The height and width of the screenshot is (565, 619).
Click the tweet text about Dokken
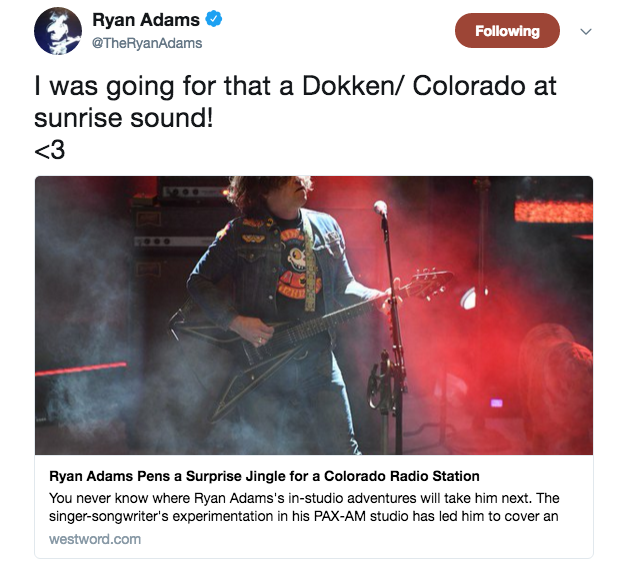point(295,101)
